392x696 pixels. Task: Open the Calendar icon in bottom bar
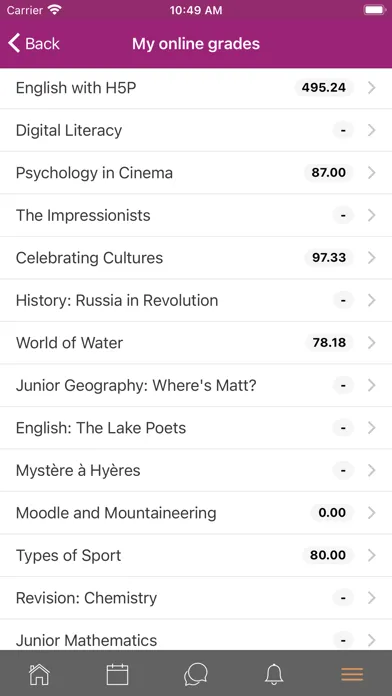coord(118,675)
